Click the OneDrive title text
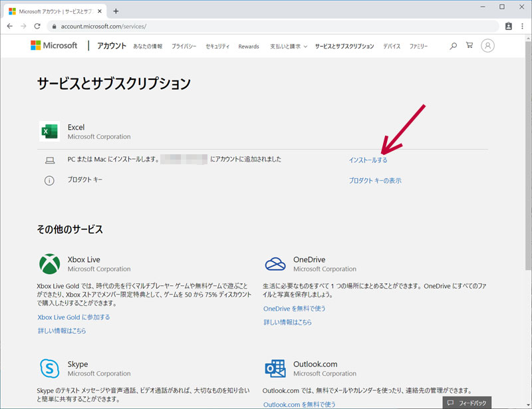 [x=309, y=259]
